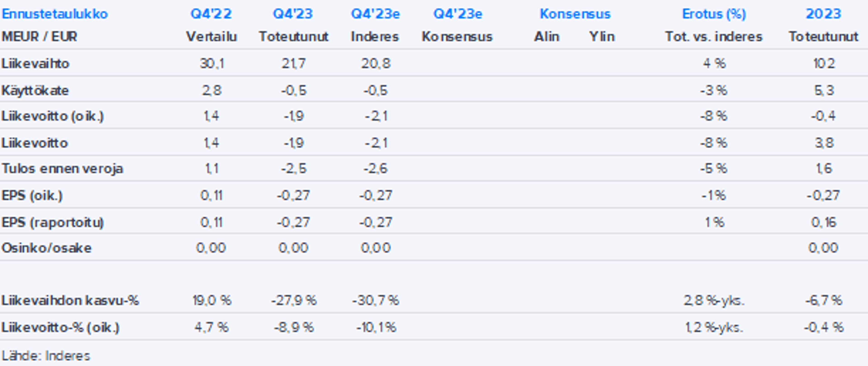The width and height of the screenshot is (868, 366).
Task: Select the Ylin subheader under Konsensus
Action: [x=602, y=37]
